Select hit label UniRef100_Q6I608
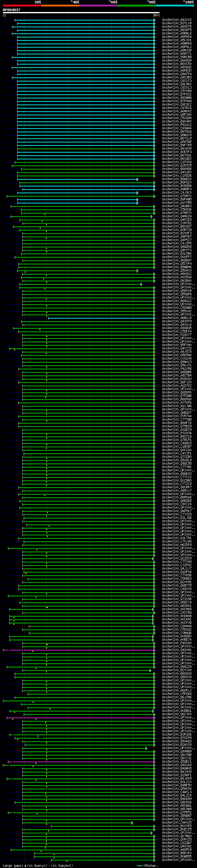197x868 pixels. click(177, 149)
